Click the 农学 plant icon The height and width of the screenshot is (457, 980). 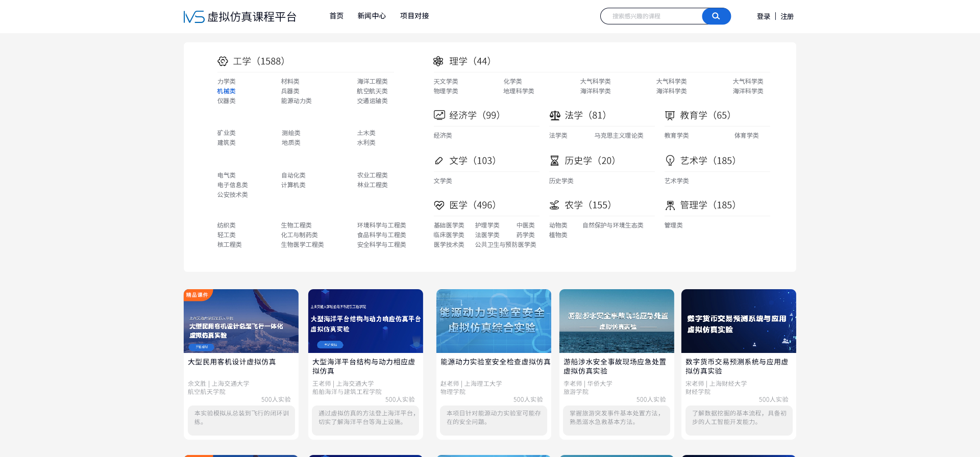[x=554, y=205]
